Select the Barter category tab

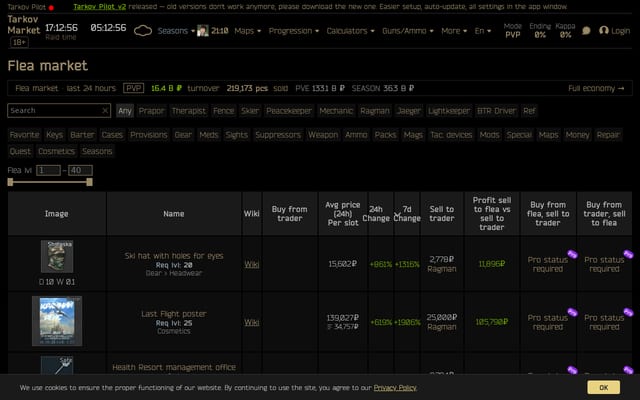[82, 135]
